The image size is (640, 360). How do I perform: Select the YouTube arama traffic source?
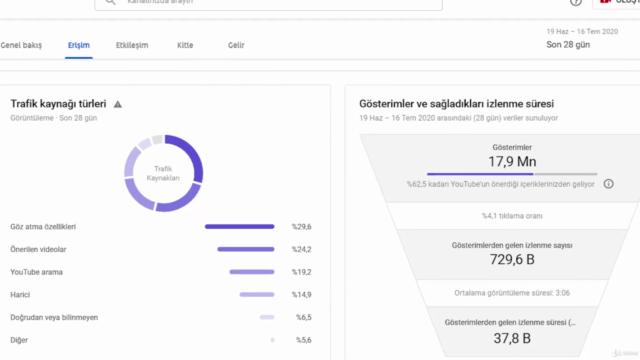36,272
